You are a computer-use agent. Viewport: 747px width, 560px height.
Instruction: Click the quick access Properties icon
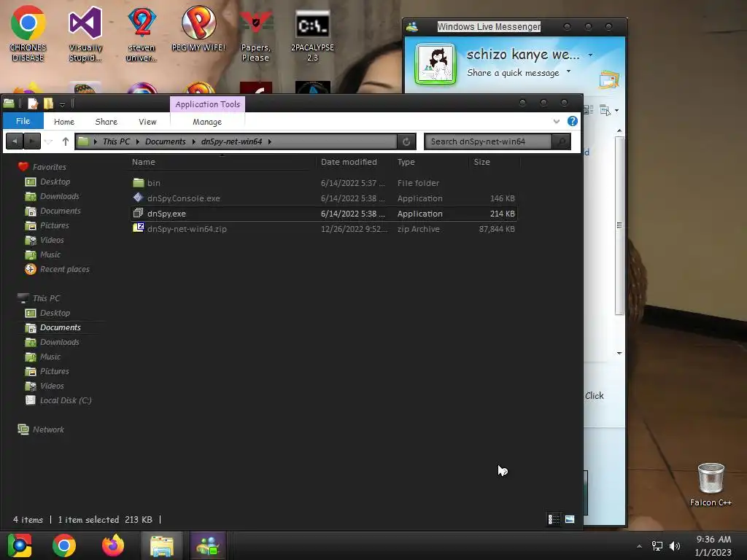(32, 103)
